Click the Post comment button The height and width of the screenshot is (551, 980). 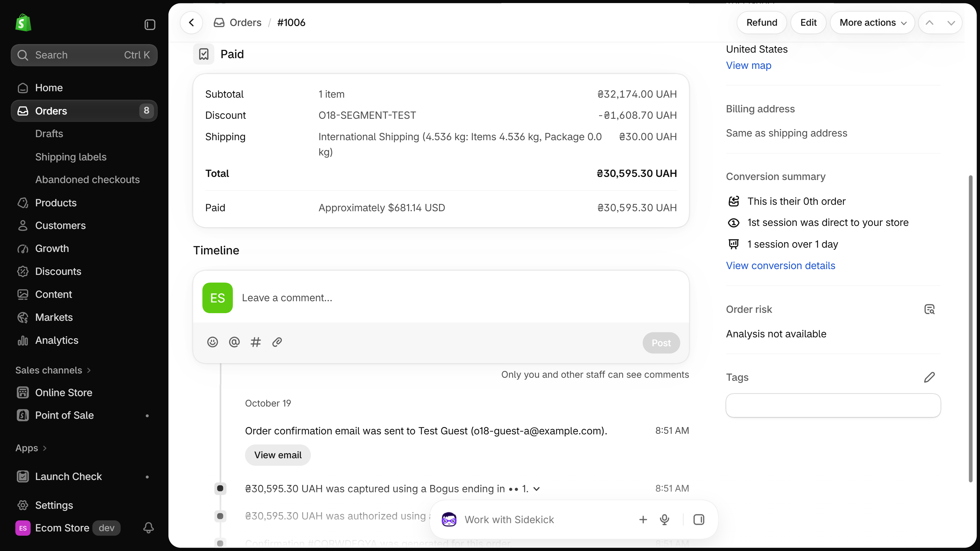[661, 343]
